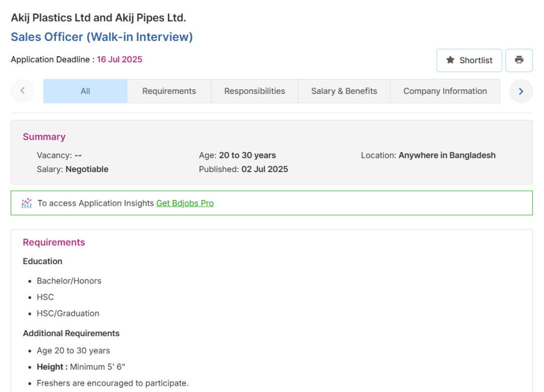The height and width of the screenshot is (392, 544).
Task: Click the Sales Officer (Walk-in Interview) title
Action: coord(101,37)
